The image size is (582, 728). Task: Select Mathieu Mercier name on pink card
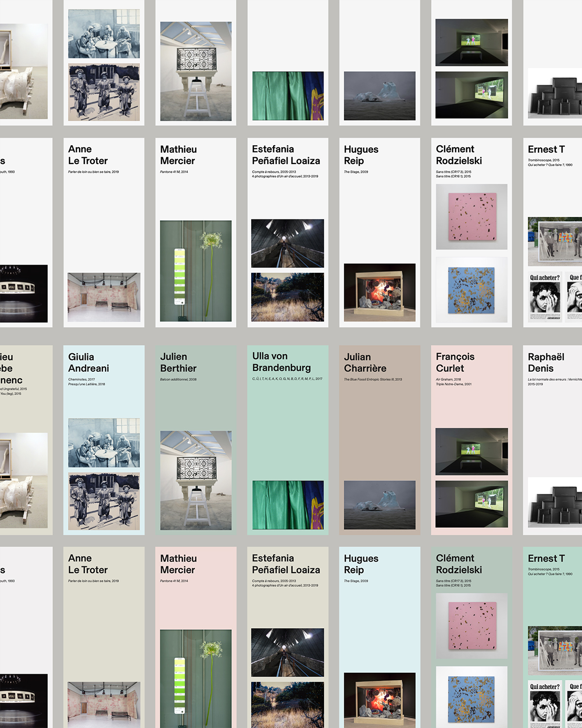coord(178,564)
